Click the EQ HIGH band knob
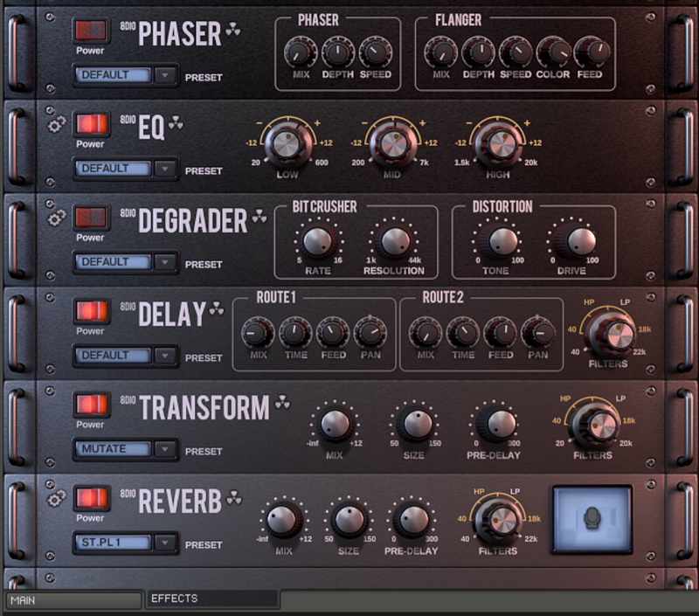 (x=498, y=143)
